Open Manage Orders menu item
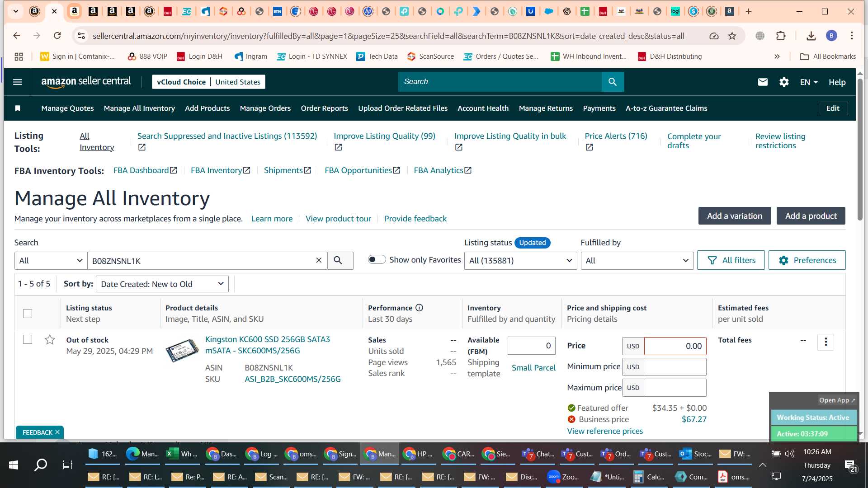 tap(265, 108)
